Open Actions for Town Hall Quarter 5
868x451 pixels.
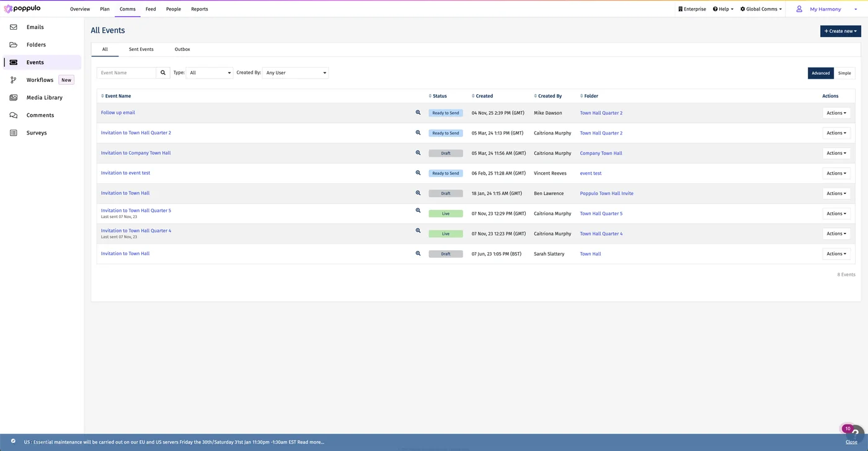836,214
